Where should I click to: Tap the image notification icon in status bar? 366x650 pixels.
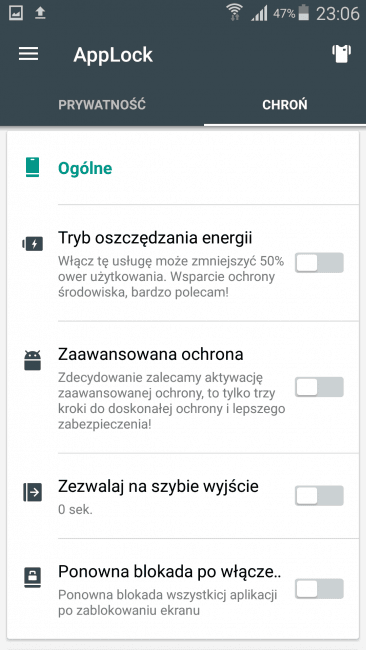point(16,13)
